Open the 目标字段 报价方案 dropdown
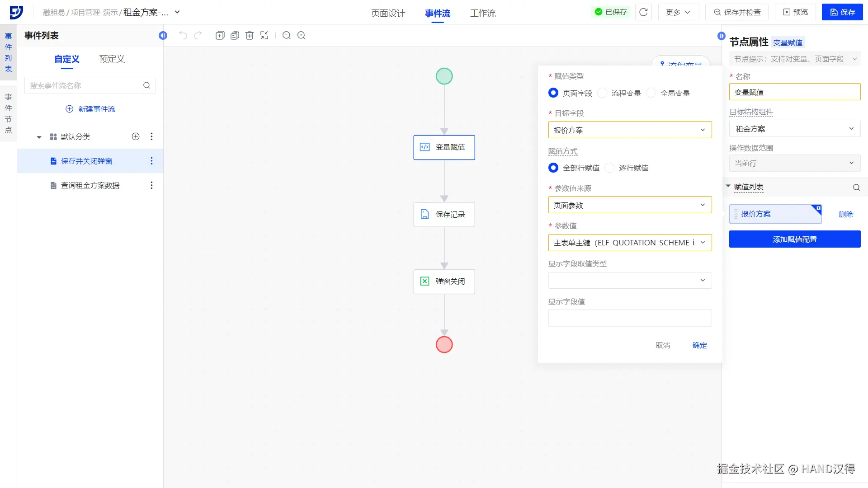The image size is (868, 488). 630,130
